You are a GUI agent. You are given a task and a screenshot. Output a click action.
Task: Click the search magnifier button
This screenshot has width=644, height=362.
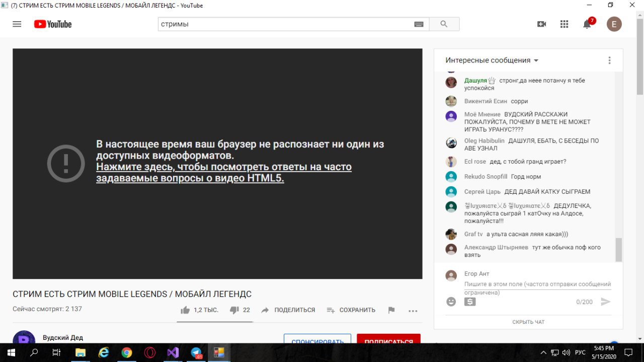click(444, 24)
